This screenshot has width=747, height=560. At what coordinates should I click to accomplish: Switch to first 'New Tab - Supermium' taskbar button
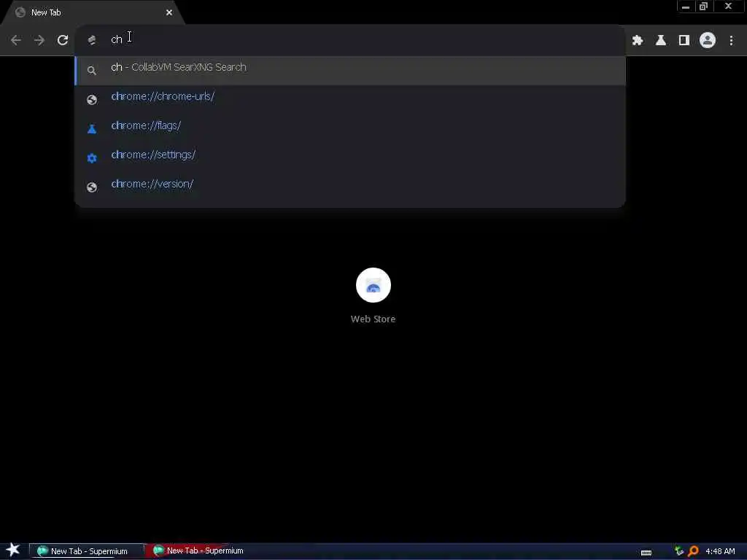point(87,551)
